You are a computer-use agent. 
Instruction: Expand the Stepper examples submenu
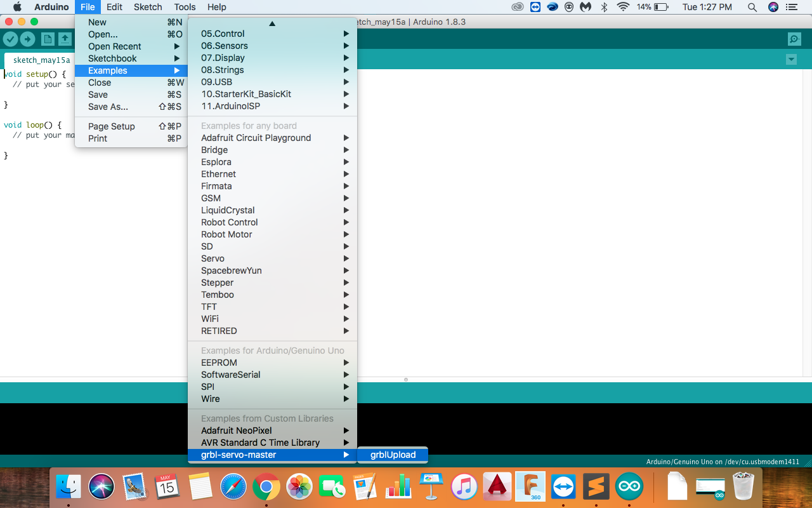272,283
